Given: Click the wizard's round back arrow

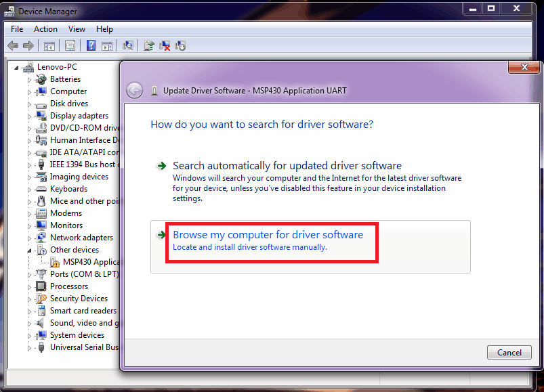Looking at the screenshot, I should (x=135, y=90).
